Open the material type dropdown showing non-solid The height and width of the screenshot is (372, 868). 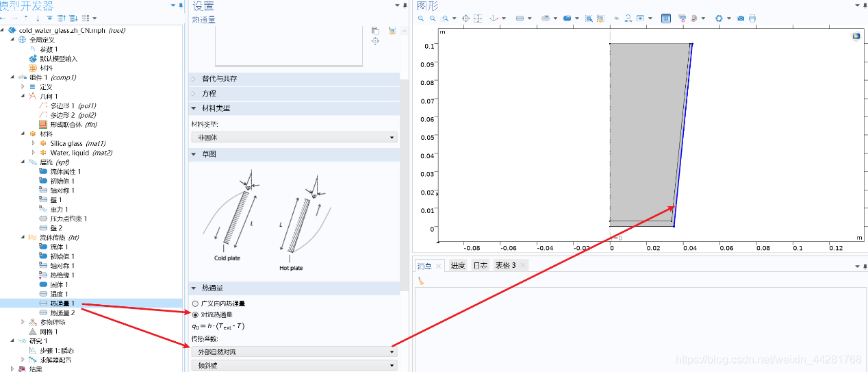point(294,138)
